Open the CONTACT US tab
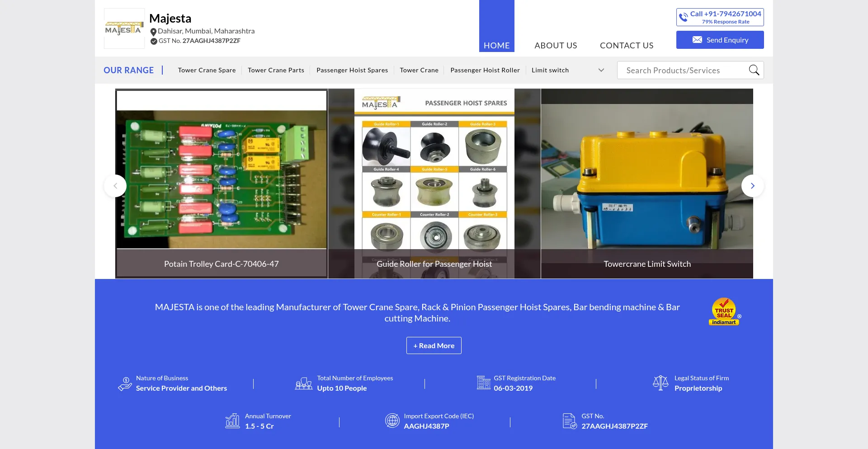The width and height of the screenshot is (868, 449). point(627,45)
